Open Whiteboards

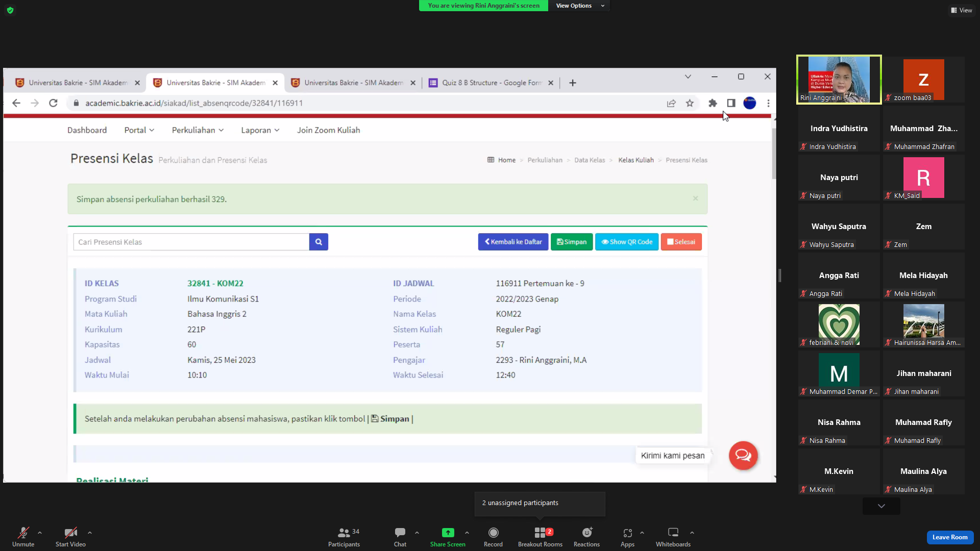(x=673, y=537)
